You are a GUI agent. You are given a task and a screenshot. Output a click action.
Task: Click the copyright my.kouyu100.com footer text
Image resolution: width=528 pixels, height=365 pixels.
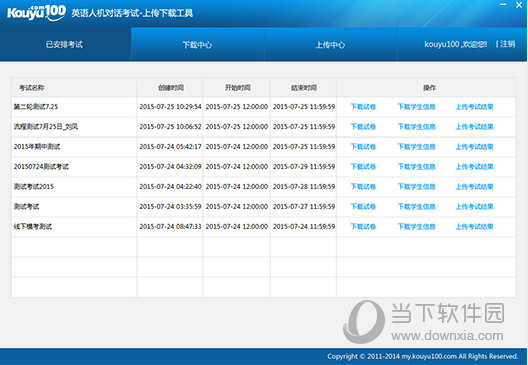click(422, 356)
